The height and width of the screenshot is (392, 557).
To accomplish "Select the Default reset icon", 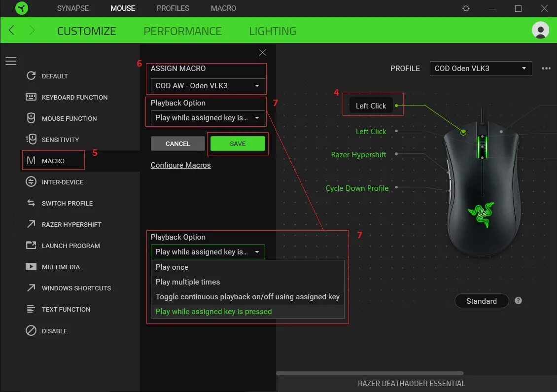I will 31,76.
